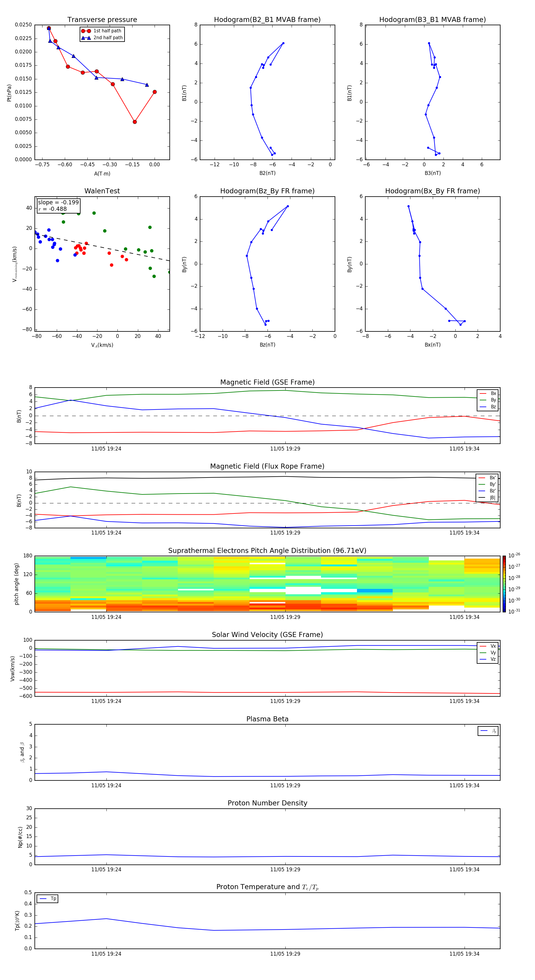Click the 'Plasma Beta' plot title
Screen dimensions: 535x980
pos(267,719)
